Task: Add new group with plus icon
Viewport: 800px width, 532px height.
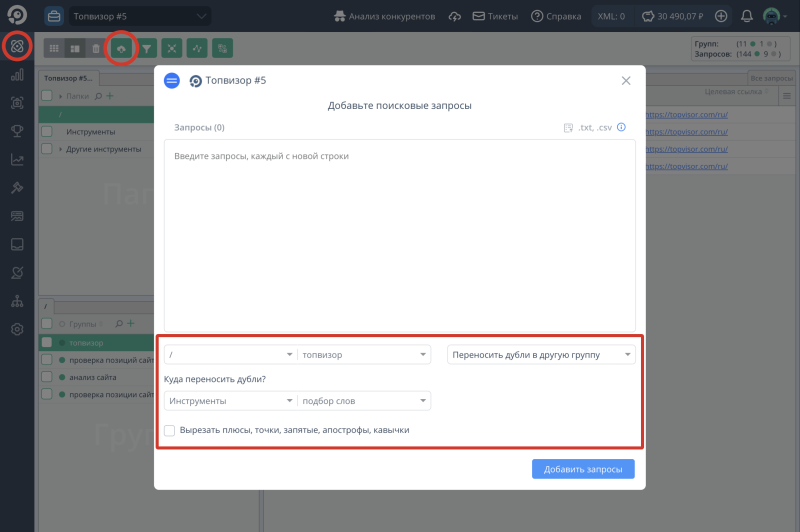Action: click(x=131, y=323)
